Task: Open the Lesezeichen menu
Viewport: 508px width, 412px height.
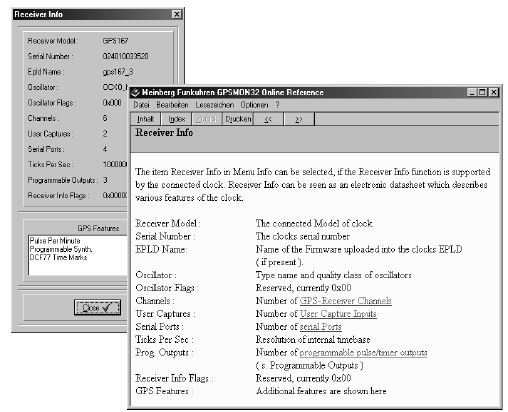Action: (x=215, y=105)
